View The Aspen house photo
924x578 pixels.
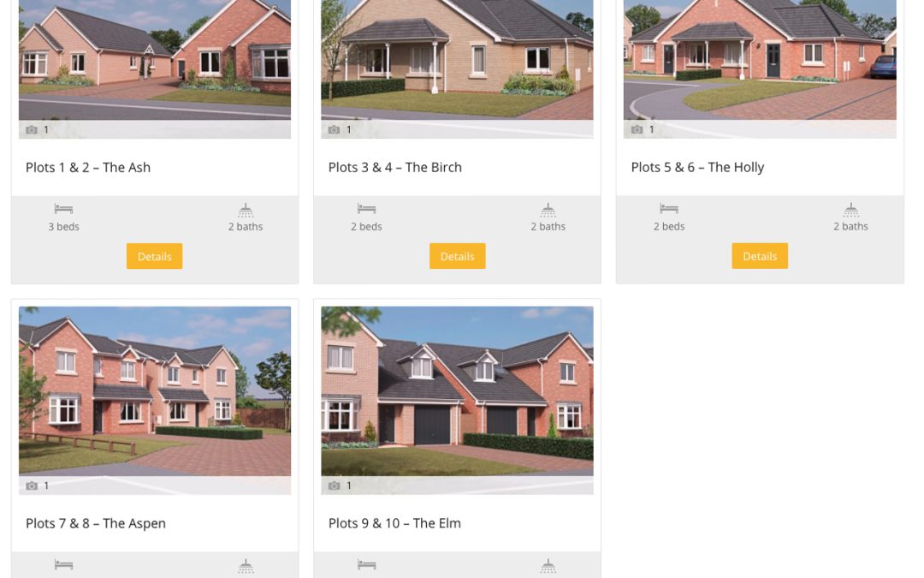pos(154,391)
